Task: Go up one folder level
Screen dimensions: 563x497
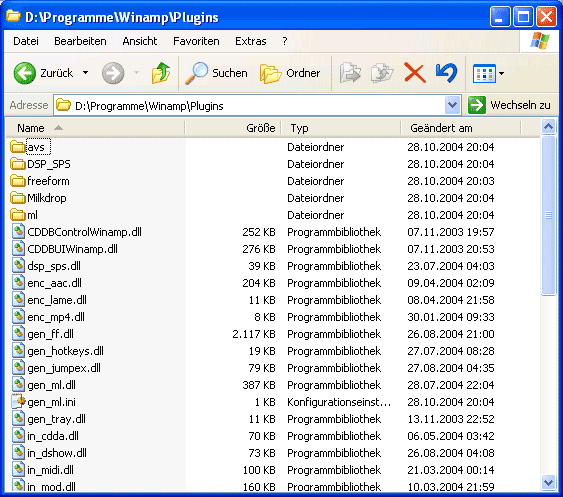Action: [x=160, y=73]
